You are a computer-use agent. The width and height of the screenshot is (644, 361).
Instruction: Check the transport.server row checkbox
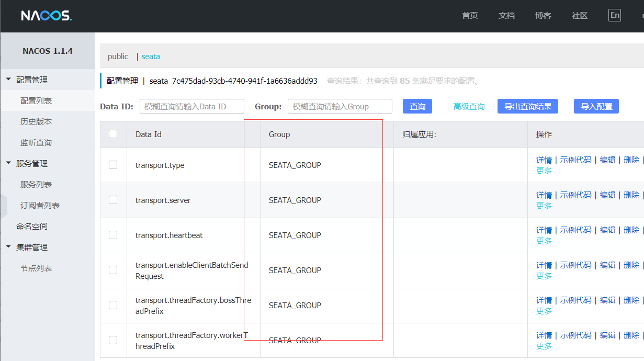pyautogui.click(x=113, y=200)
